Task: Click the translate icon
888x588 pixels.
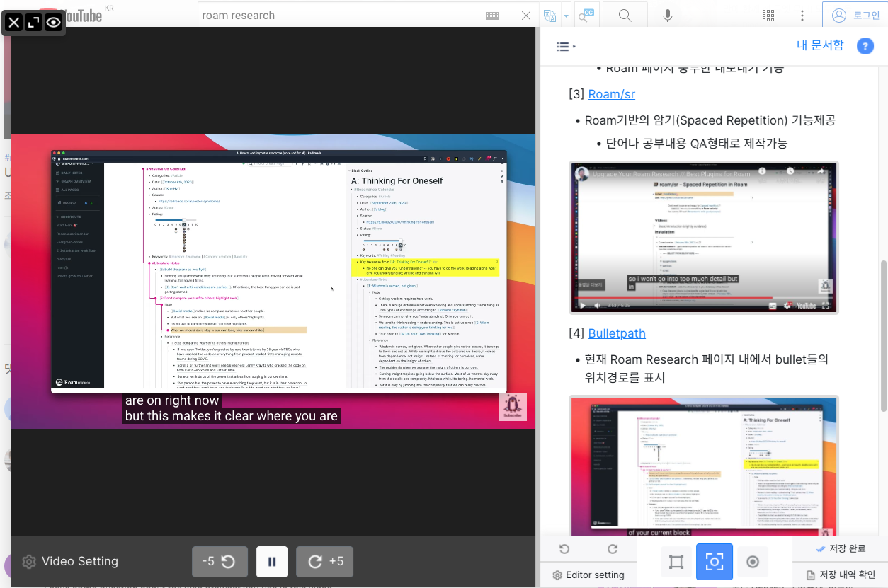Action: point(550,16)
